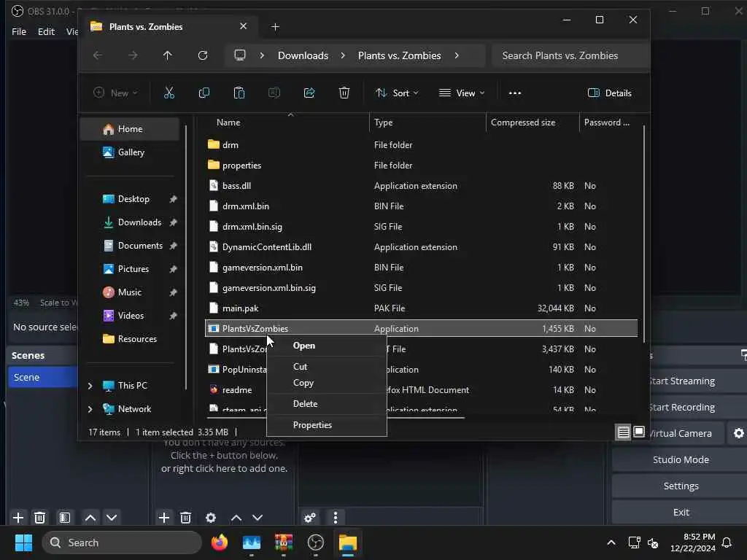Open notifications bell in system tray

[x=727, y=542]
